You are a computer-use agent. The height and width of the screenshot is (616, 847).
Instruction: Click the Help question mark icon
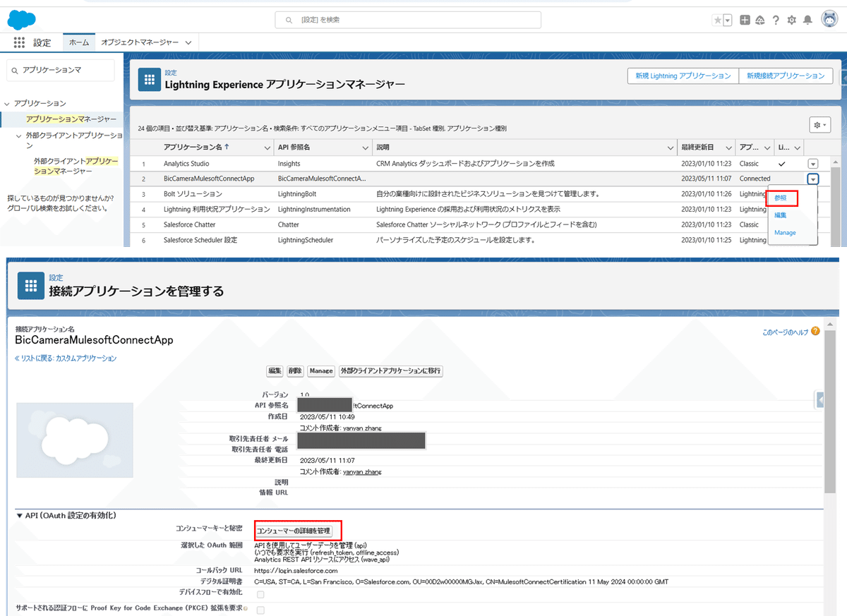[776, 20]
